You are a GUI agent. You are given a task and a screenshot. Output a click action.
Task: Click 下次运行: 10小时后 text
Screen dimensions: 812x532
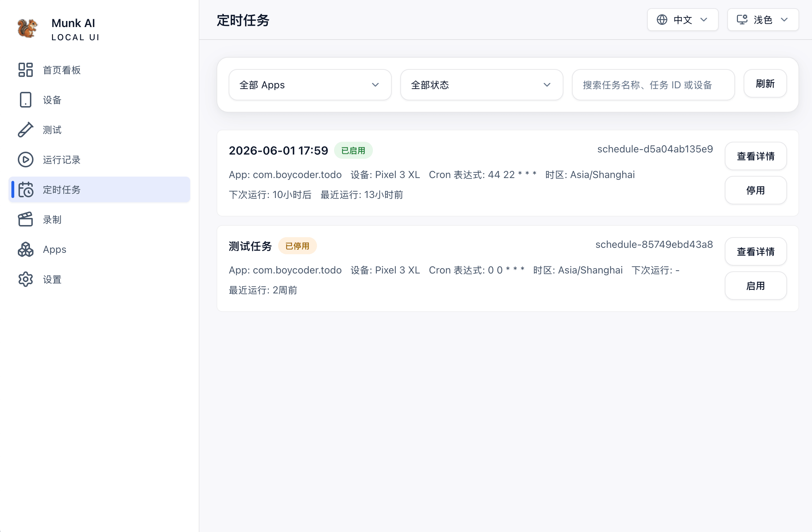pyautogui.click(x=270, y=195)
